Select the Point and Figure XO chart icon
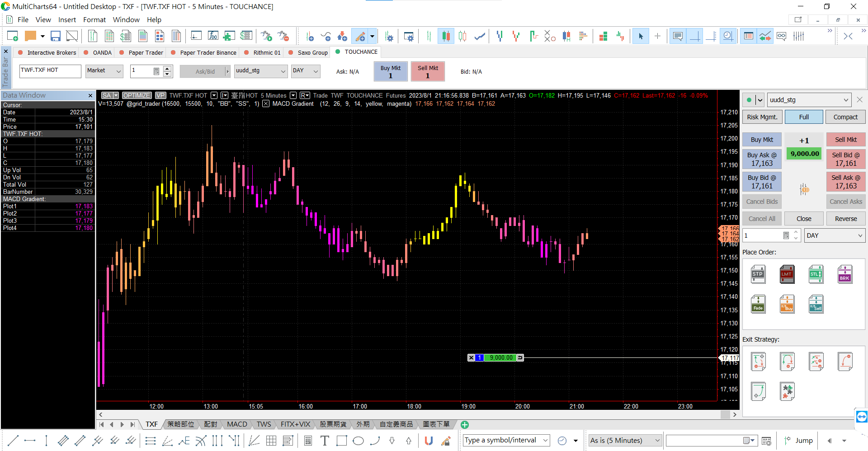 [x=550, y=36]
